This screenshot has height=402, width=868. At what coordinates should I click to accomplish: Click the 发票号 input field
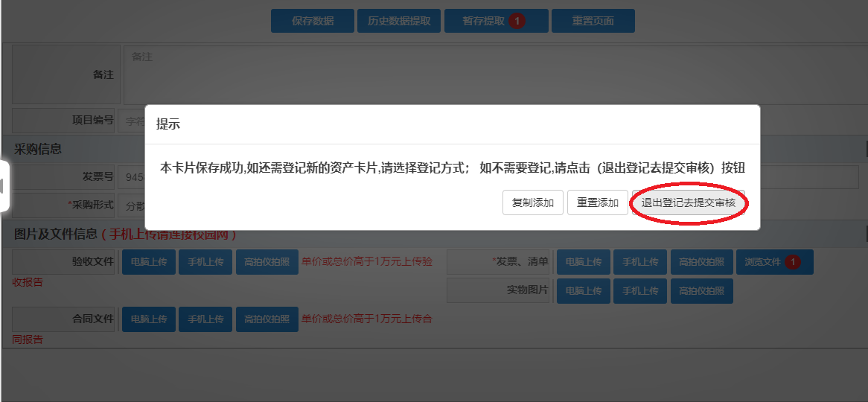coord(133,177)
